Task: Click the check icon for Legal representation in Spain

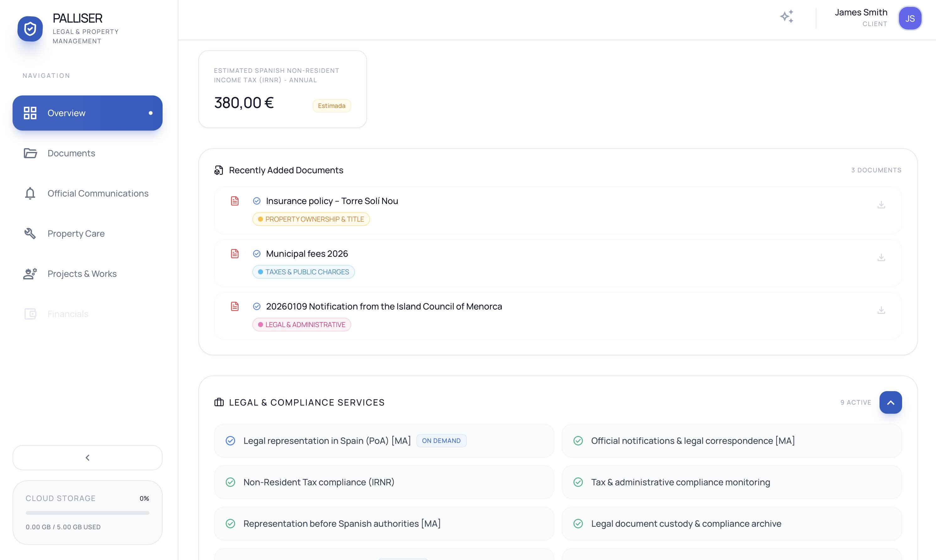Action: point(230,441)
